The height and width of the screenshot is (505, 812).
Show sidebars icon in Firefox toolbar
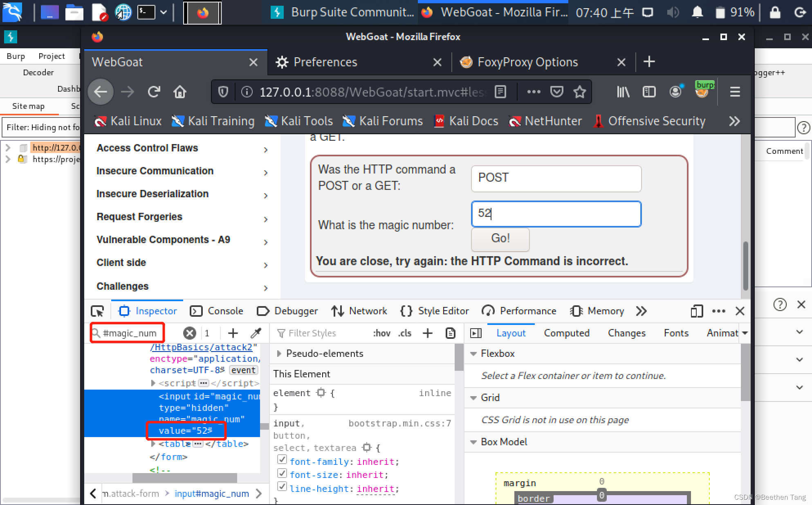tap(649, 92)
